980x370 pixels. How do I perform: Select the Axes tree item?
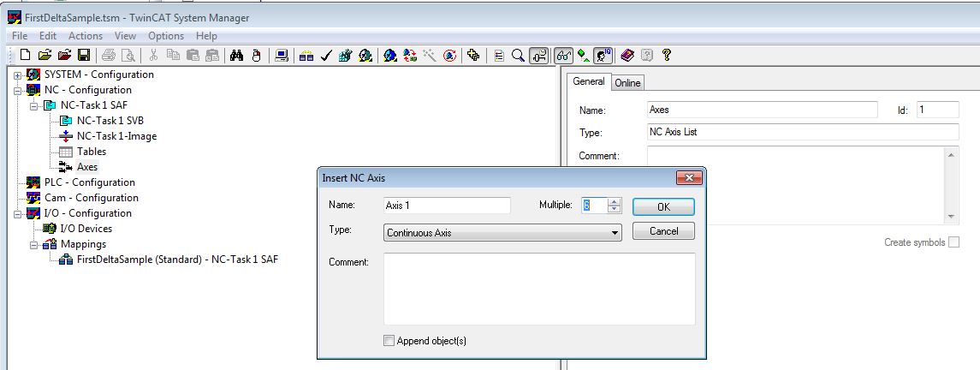click(87, 167)
